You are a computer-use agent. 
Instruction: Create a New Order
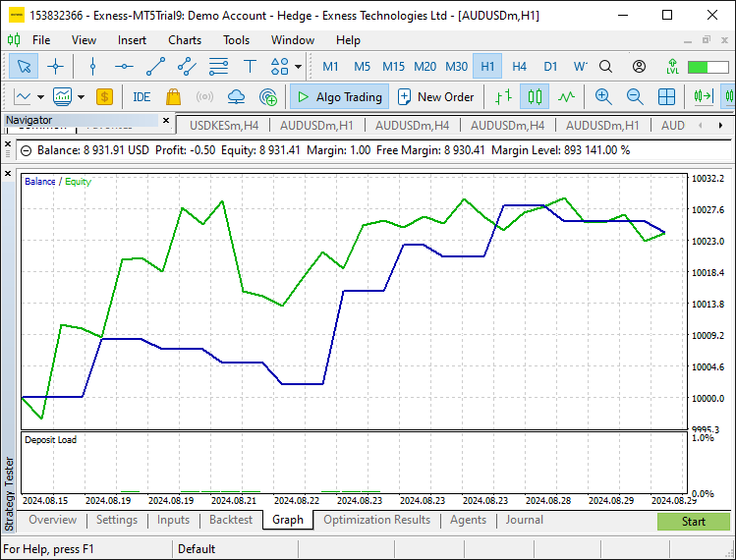(x=435, y=97)
